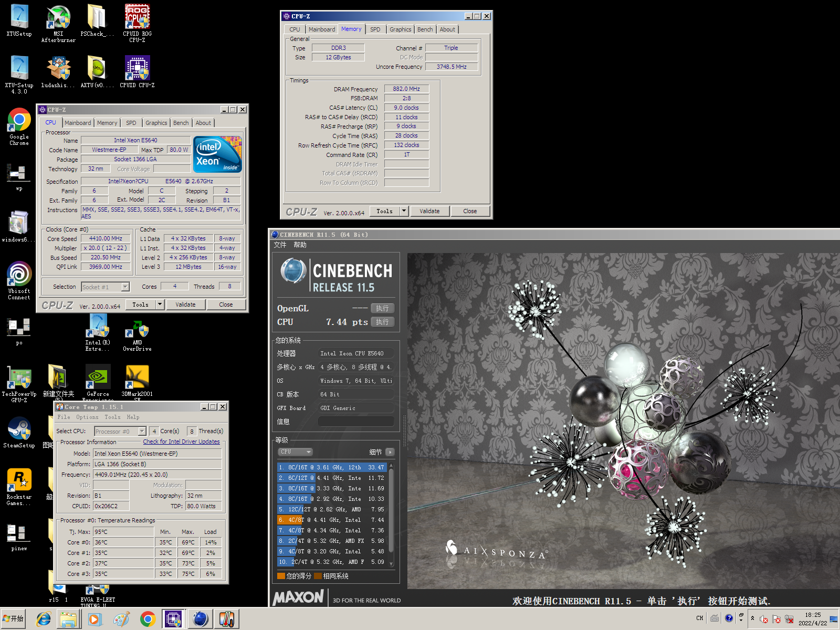The image size is (840, 630).
Task: Open AXTU desktop icon
Action: click(x=97, y=71)
